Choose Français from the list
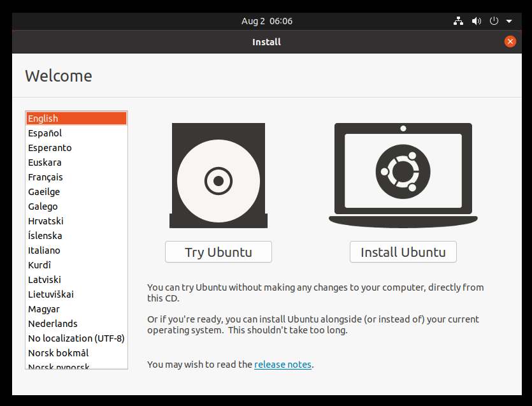 point(76,177)
